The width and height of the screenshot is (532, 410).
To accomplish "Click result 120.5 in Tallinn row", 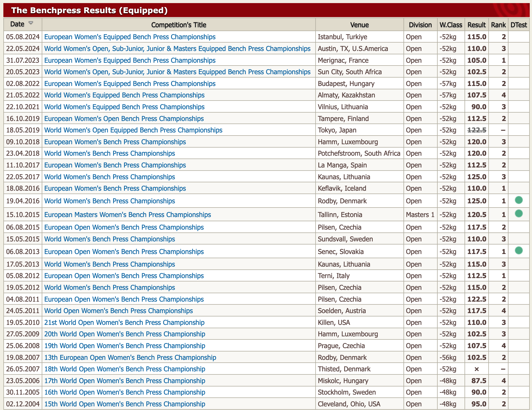I will [x=477, y=215].
